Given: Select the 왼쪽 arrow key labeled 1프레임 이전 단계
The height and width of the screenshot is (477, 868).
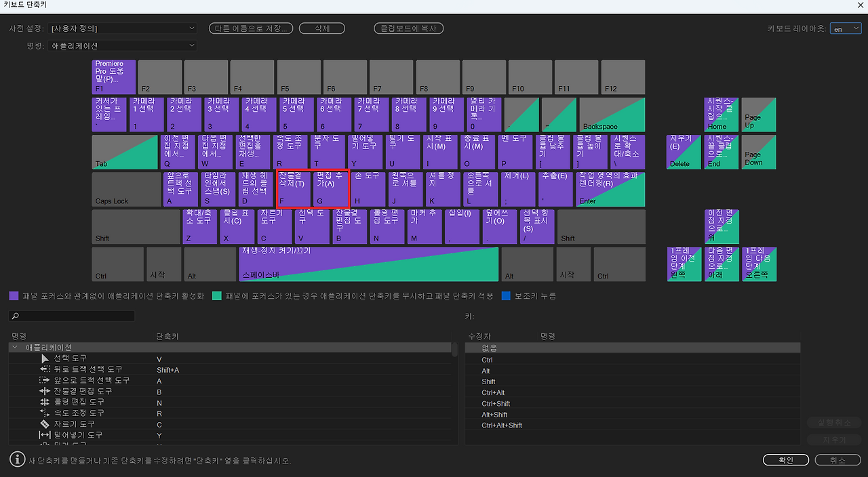Looking at the screenshot, I should (x=684, y=264).
